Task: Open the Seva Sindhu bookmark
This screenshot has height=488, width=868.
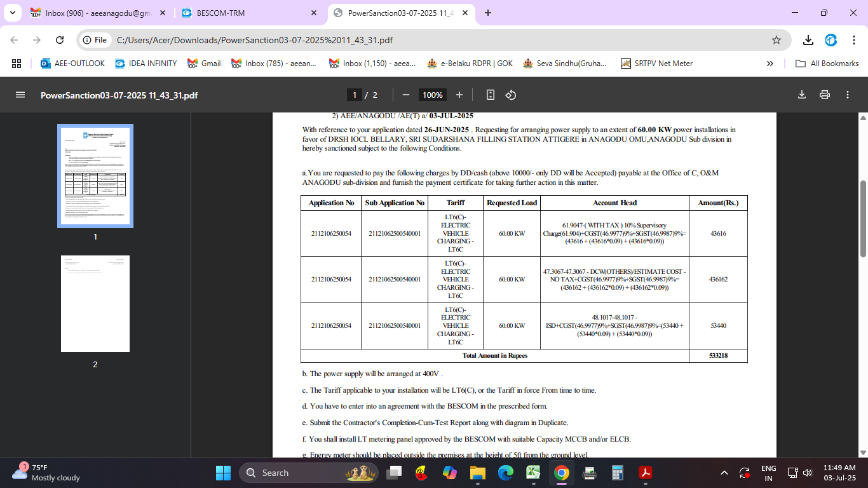Action: (x=564, y=64)
